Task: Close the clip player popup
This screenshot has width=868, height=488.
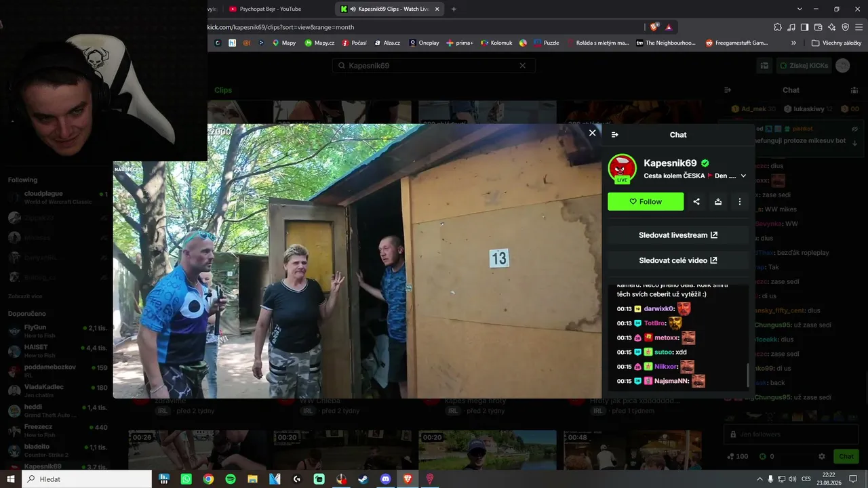Action: pyautogui.click(x=592, y=133)
